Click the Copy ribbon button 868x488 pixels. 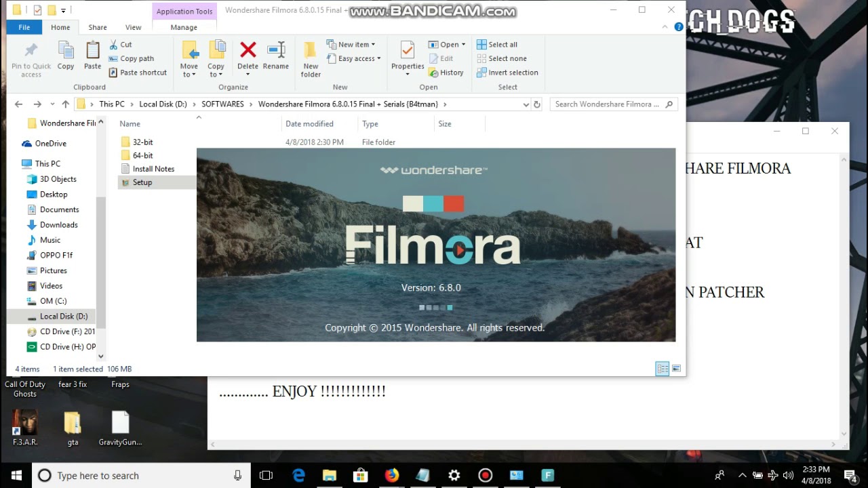click(x=66, y=56)
